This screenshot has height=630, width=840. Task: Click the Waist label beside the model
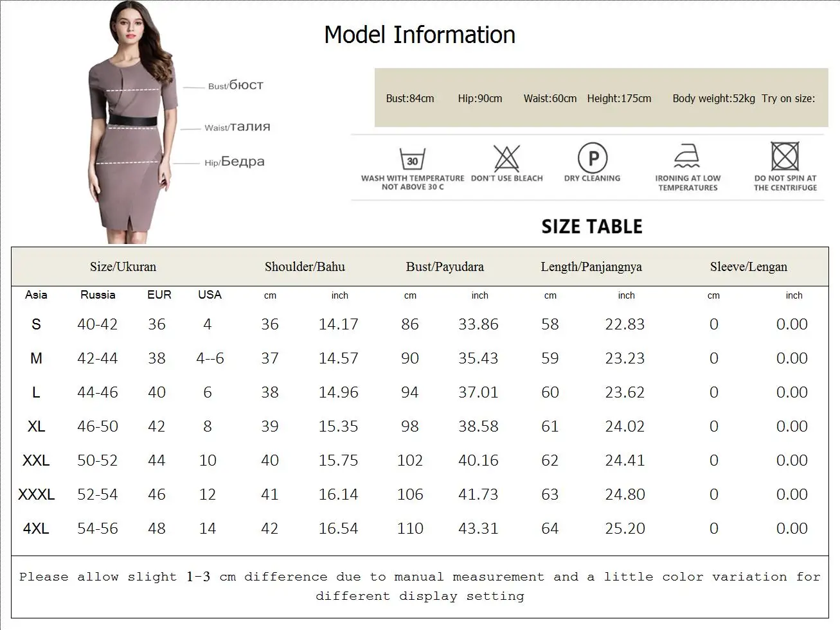(x=237, y=127)
